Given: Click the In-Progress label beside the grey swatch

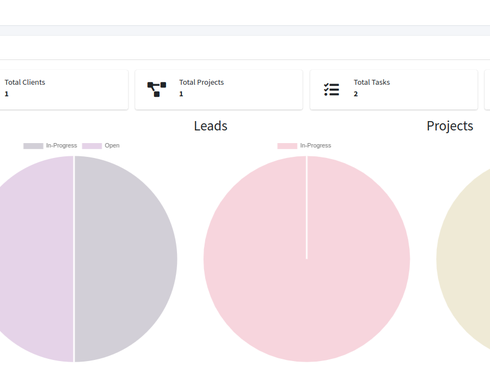Looking at the screenshot, I should pyautogui.click(x=61, y=146).
